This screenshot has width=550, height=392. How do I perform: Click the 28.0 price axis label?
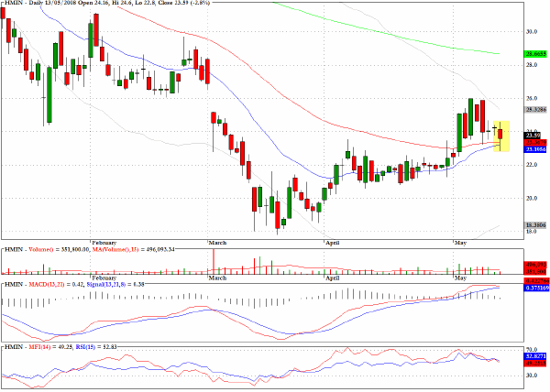[x=532, y=65]
